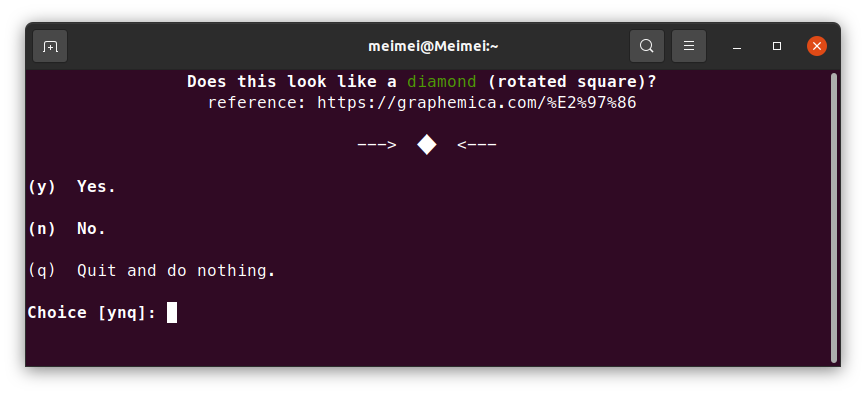Click the cursor block after Choice prompt

172,313
